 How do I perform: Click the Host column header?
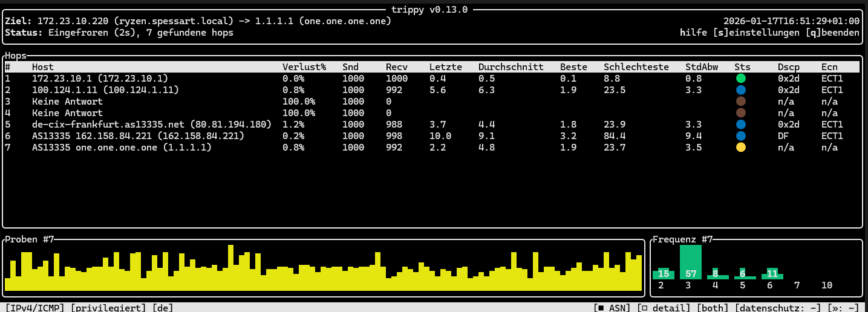[x=43, y=67]
